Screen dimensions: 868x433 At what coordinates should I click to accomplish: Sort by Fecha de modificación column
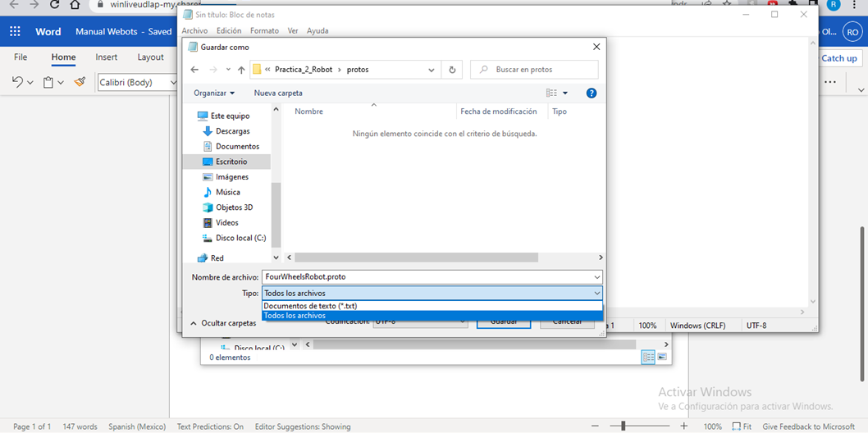pyautogui.click(x=499, y=112)
